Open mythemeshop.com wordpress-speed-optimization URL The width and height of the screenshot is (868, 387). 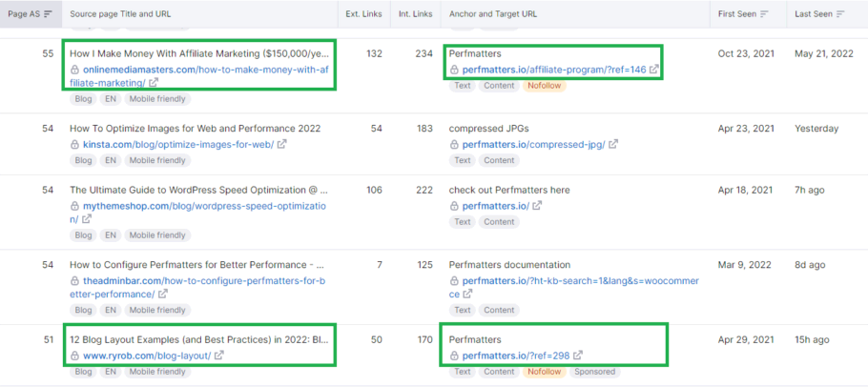point(198,213)
